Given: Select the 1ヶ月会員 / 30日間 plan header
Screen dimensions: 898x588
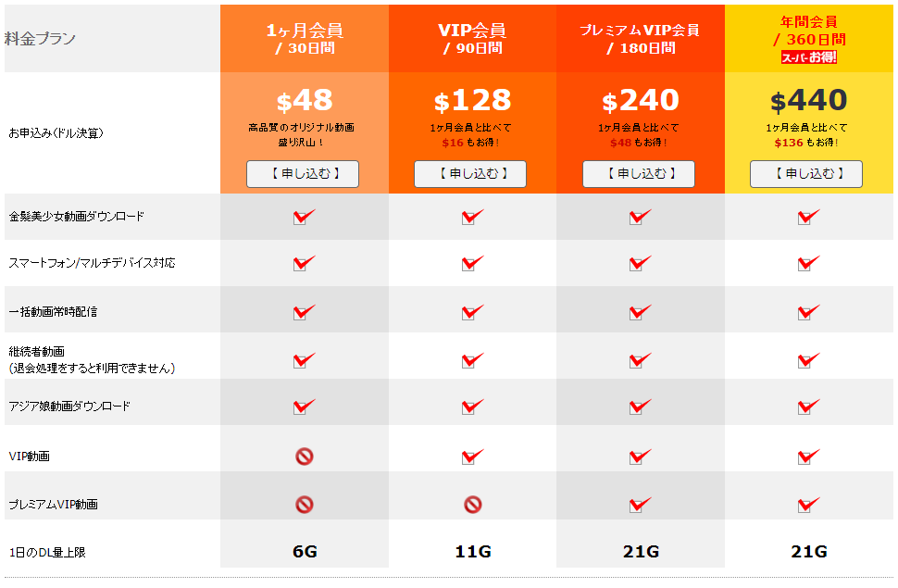Looking at the screenshot, I should tap(305, 38).
